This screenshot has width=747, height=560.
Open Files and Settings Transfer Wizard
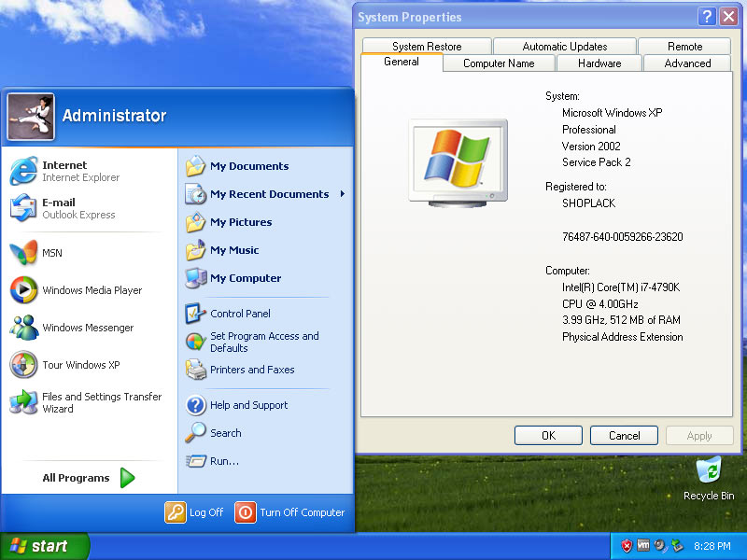coord(86,402)
